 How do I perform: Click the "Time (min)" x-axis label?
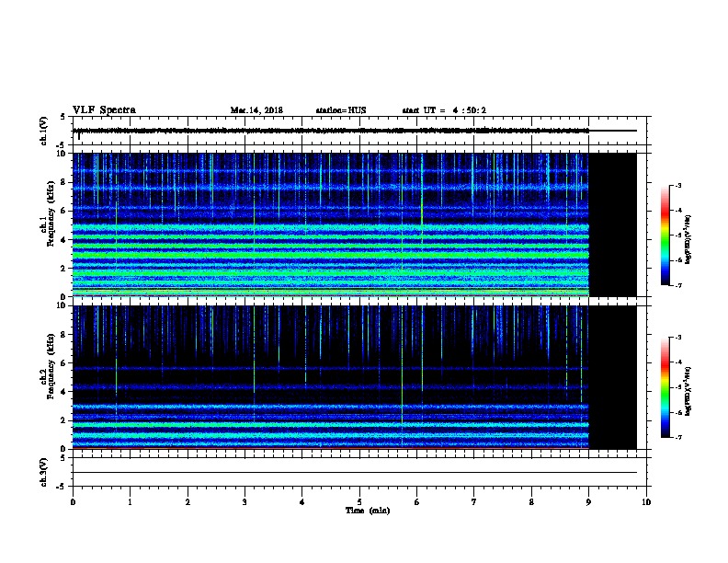tap(368, 511)
